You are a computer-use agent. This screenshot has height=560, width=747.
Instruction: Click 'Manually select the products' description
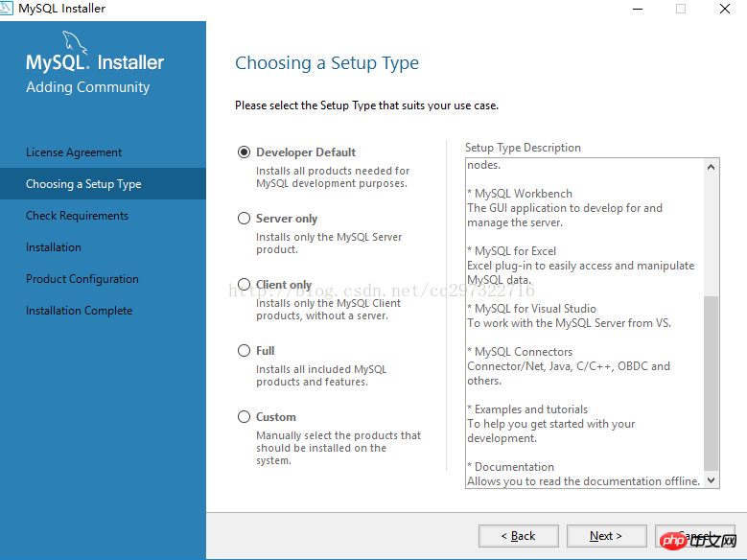(x=338, y=448)
